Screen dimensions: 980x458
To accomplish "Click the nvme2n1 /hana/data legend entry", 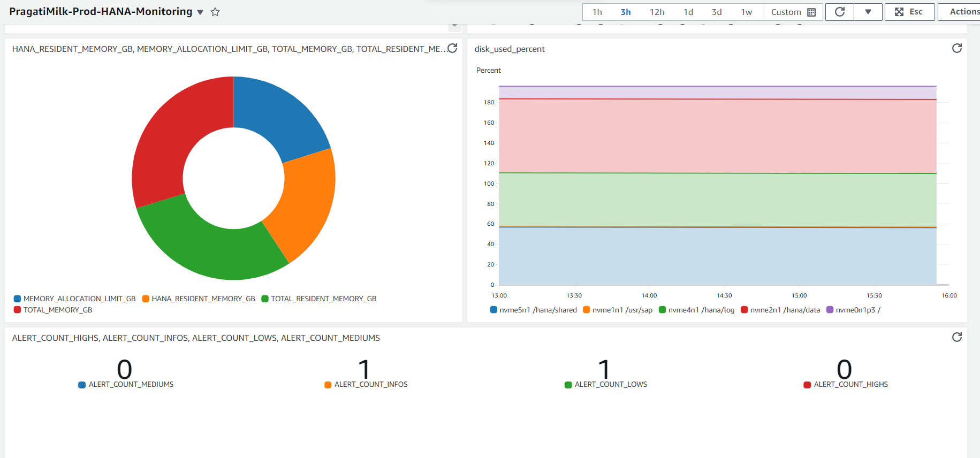I will click(780, 310).
